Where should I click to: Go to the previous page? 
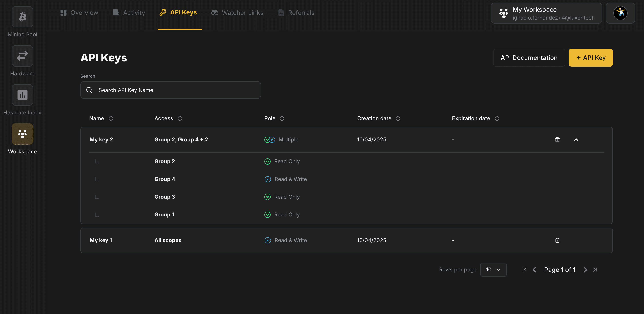click(x=535, y=269)
